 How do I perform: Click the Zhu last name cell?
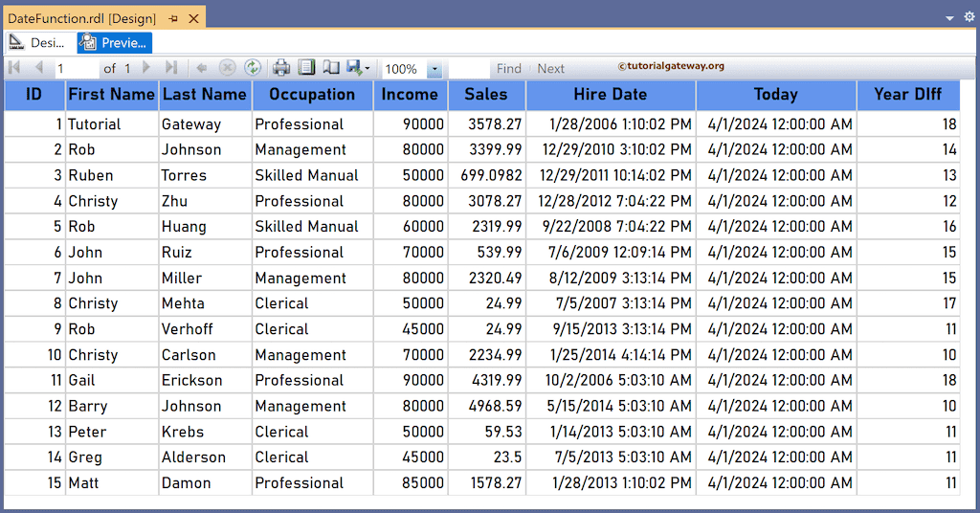coord(205,201)
